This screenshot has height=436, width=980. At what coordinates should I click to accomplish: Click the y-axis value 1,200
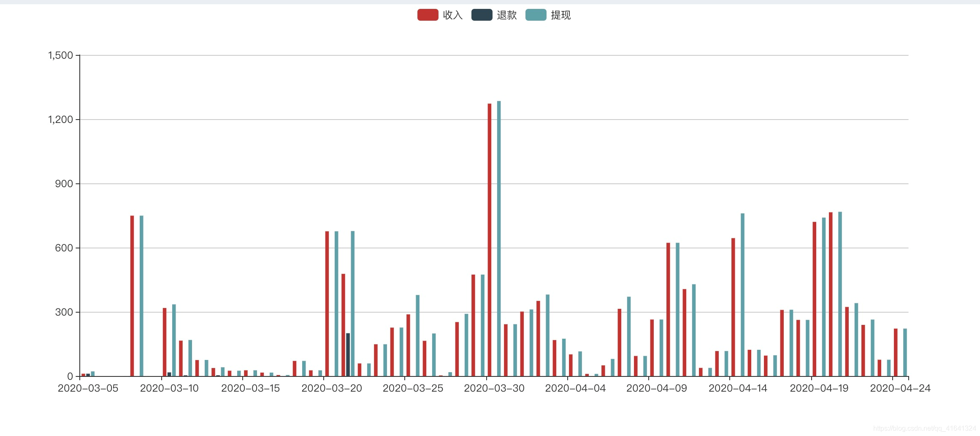tap(61, 120)
